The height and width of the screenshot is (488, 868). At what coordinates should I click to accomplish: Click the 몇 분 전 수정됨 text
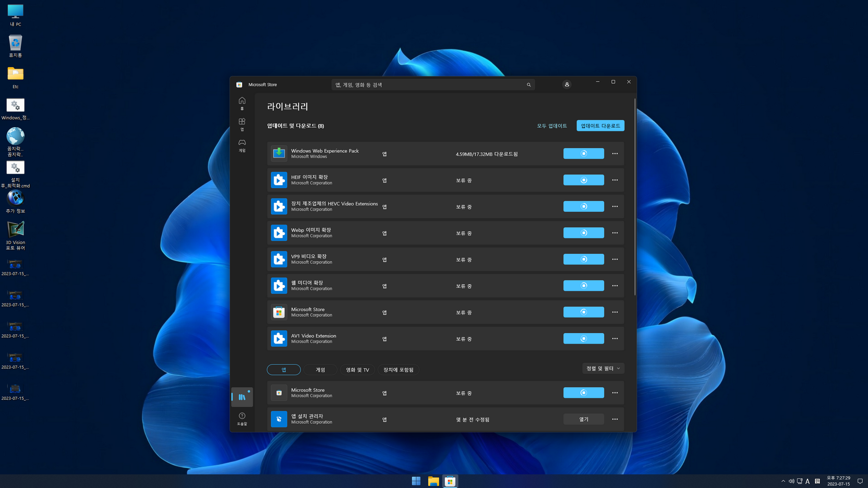click(473, 420)
